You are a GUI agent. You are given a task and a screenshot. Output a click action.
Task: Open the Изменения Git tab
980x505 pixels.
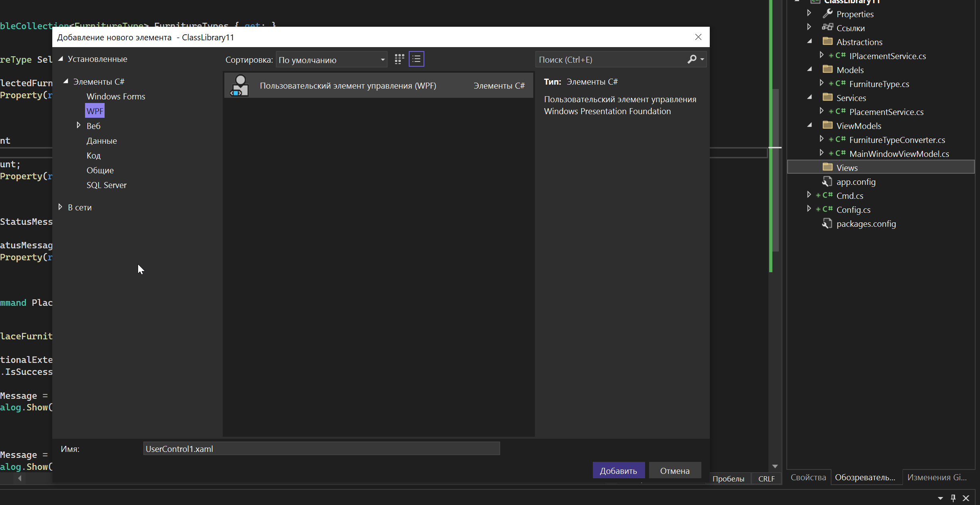pyautogui.click(x=936, y=477)
